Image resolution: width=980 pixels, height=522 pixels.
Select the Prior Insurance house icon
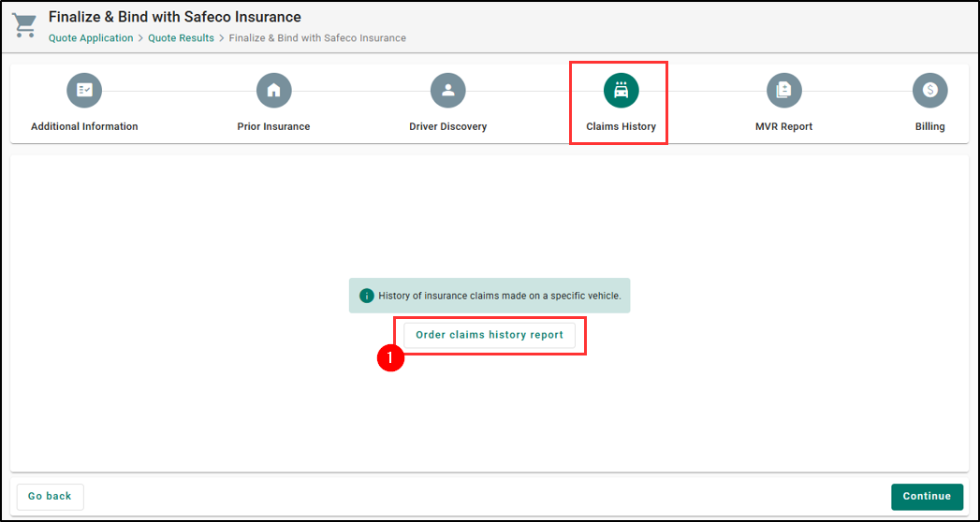(273, 91)
